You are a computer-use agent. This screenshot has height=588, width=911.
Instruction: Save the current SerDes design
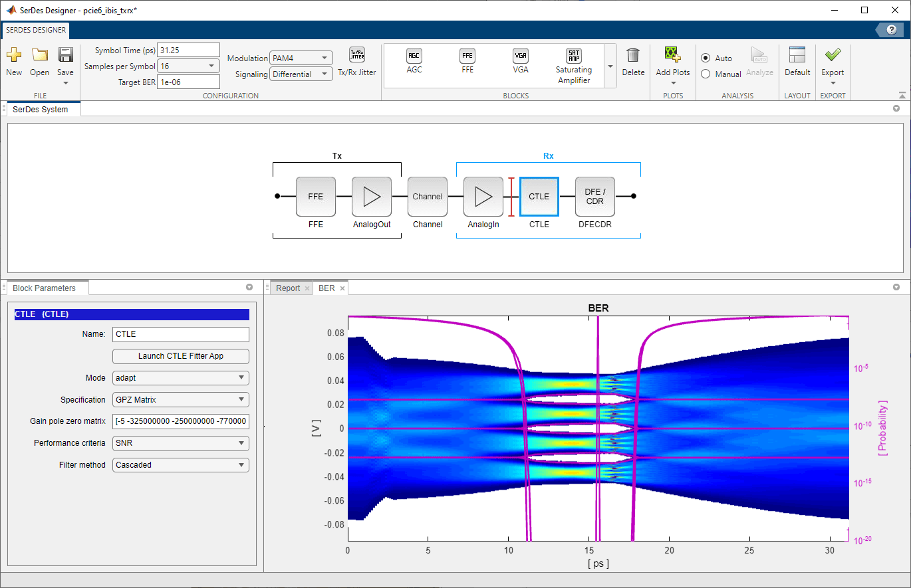65,56
